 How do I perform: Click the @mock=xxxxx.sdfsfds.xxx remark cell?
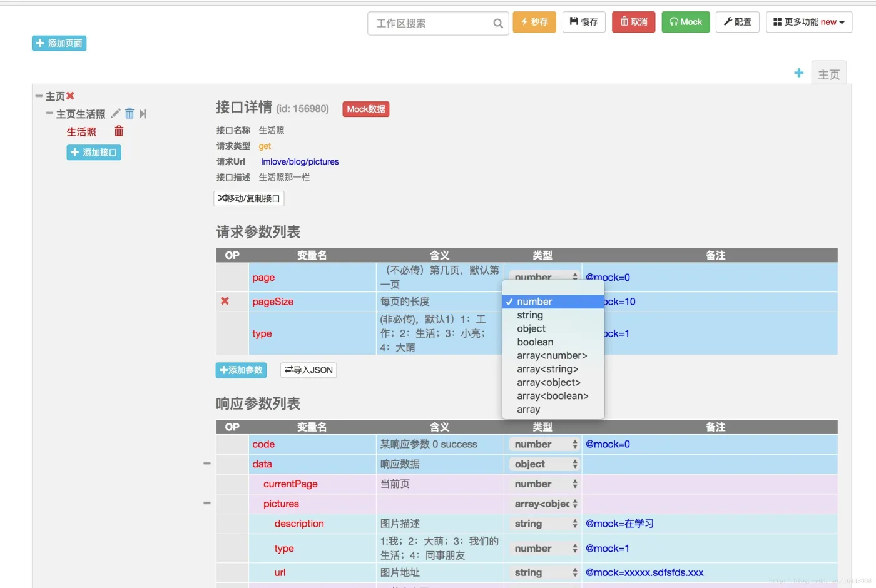pyautogui.click(x=710, y=572)
